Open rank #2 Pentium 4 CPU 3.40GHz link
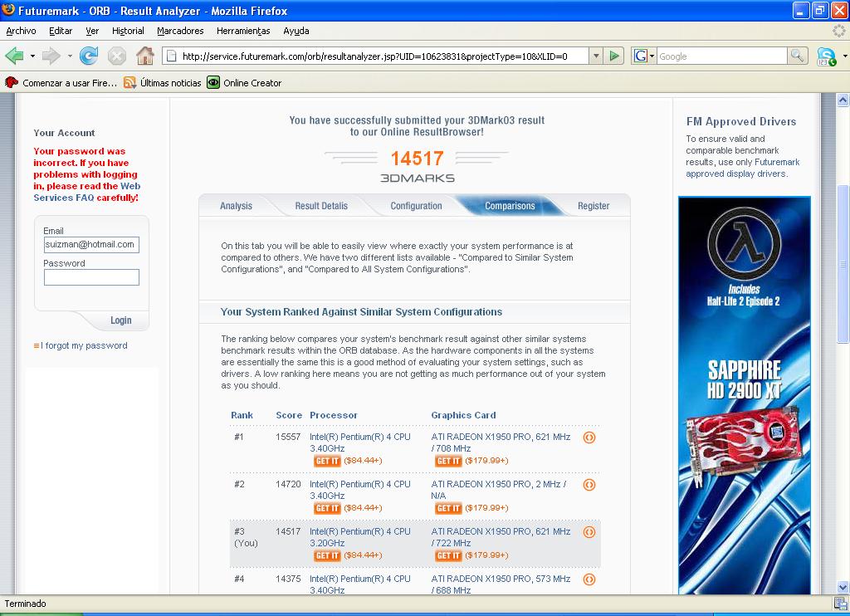 360,490
